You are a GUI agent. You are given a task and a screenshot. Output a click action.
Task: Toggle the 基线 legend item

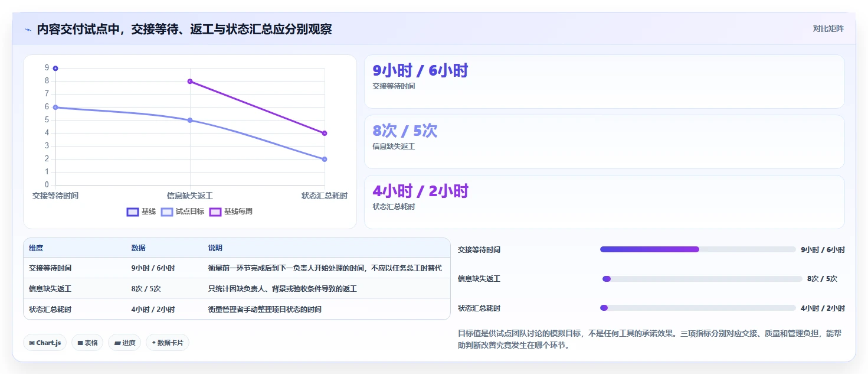click(x=142, y=212)
